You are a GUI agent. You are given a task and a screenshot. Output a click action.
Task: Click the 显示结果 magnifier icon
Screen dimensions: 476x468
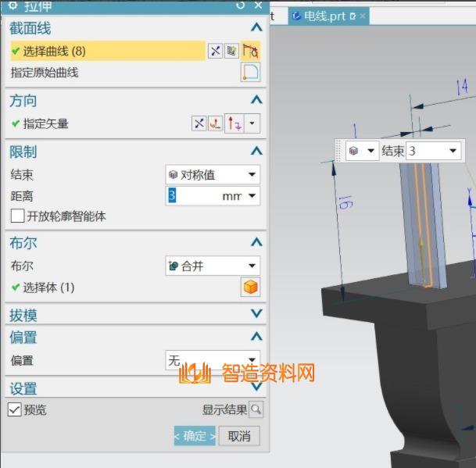point(256,409)
